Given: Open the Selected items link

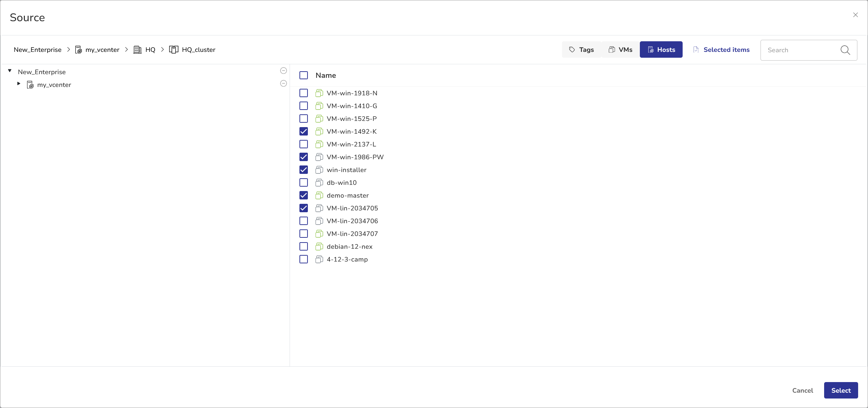Looking at the screenshot, I should click(x=721, y=50).
